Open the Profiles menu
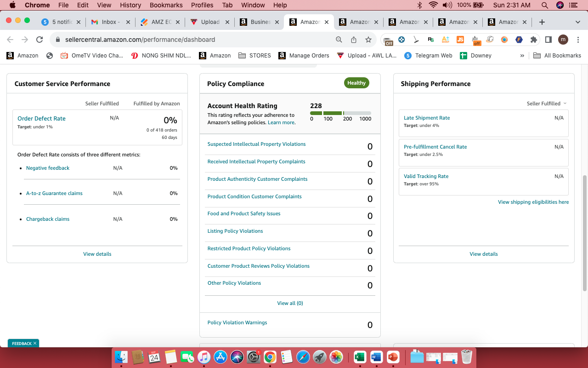Screen dimensions: 588x368 point(202,5)
